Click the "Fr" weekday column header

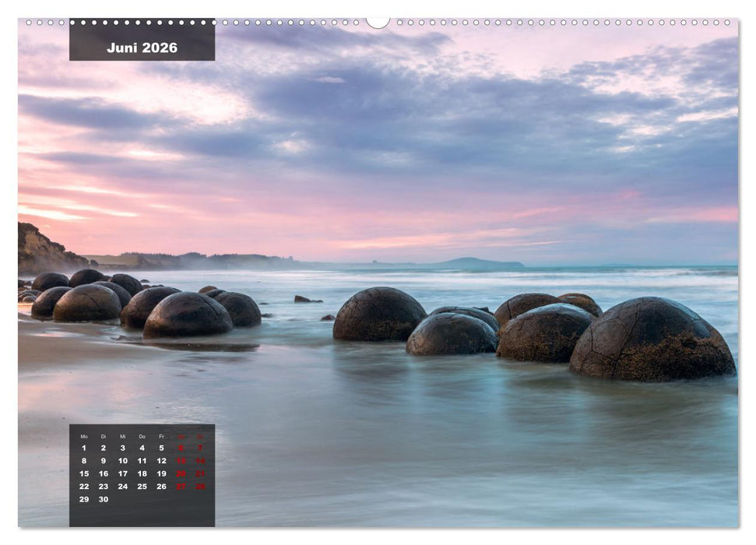[x=162, y=436]
